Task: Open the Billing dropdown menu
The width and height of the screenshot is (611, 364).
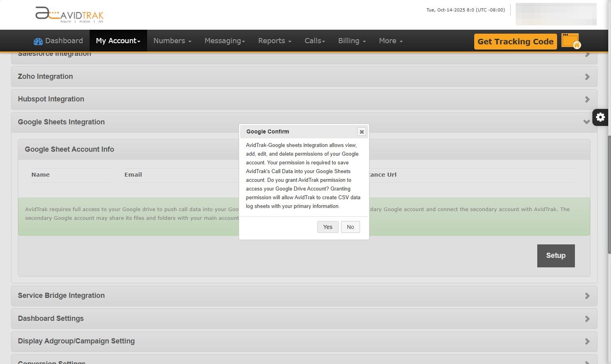Action: tap(352, 41)
